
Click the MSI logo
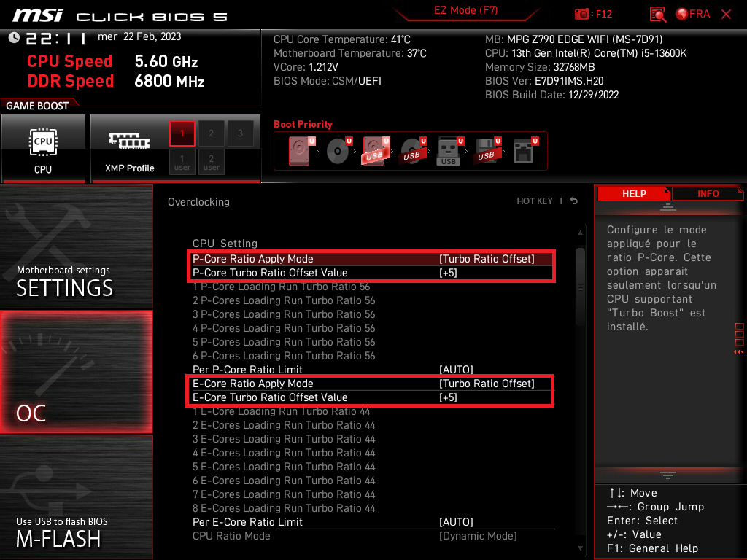click(x=38, y=16)
